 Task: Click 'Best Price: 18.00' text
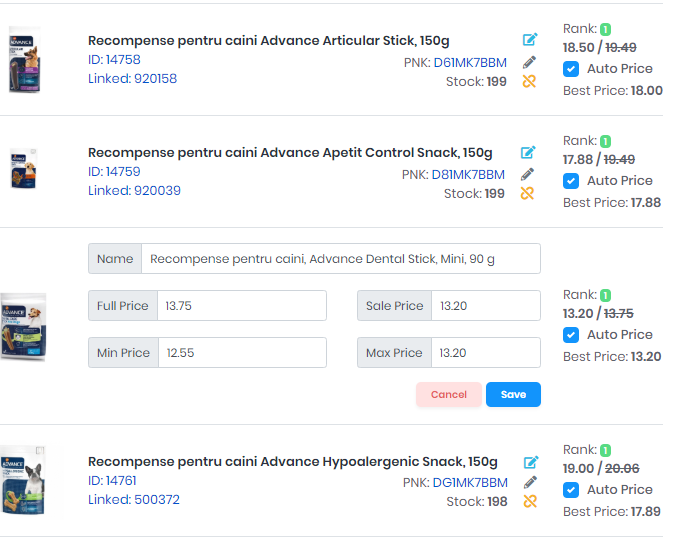coord(613,91)
